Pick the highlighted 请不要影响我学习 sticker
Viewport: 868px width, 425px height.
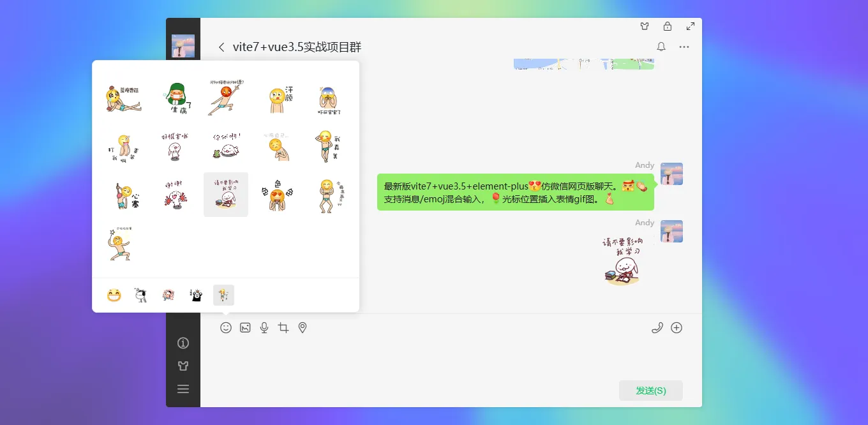pyautogui.click(x=226, y=195)
